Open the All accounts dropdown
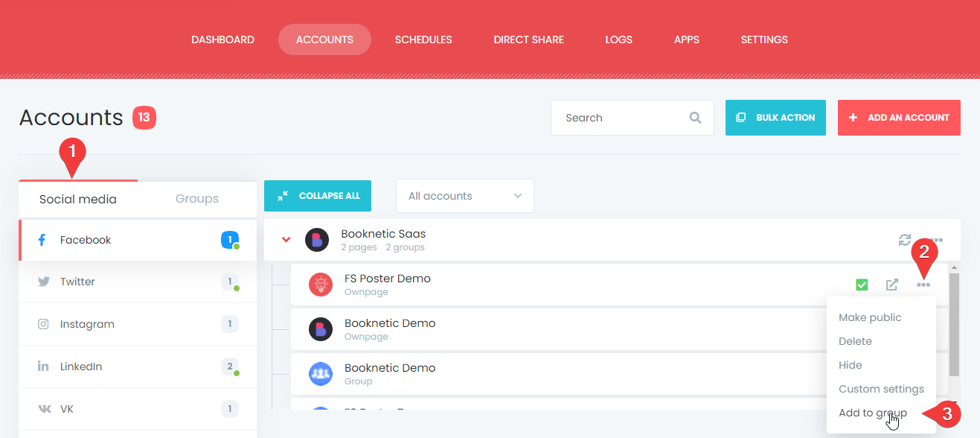The width and height of the screenshot is (980, 438). (465, 196)
